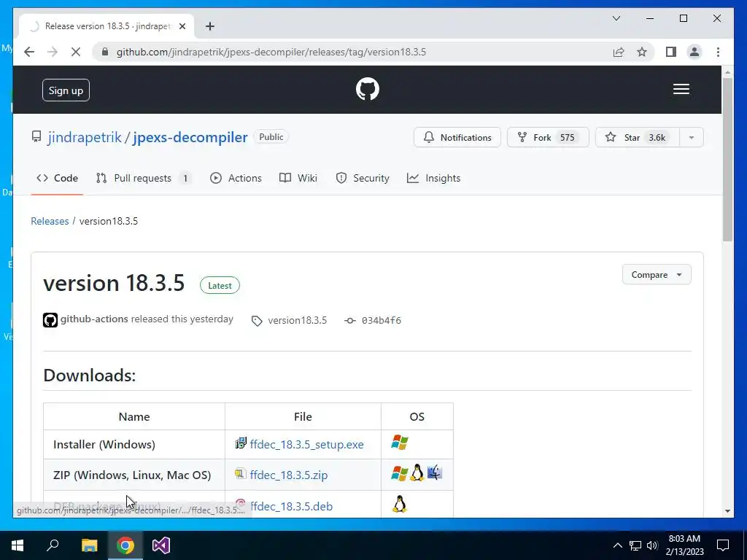The height and width of the screenshot is (560, 747).
Task: Click the site lock icon in the address bar
Action: 105,52
